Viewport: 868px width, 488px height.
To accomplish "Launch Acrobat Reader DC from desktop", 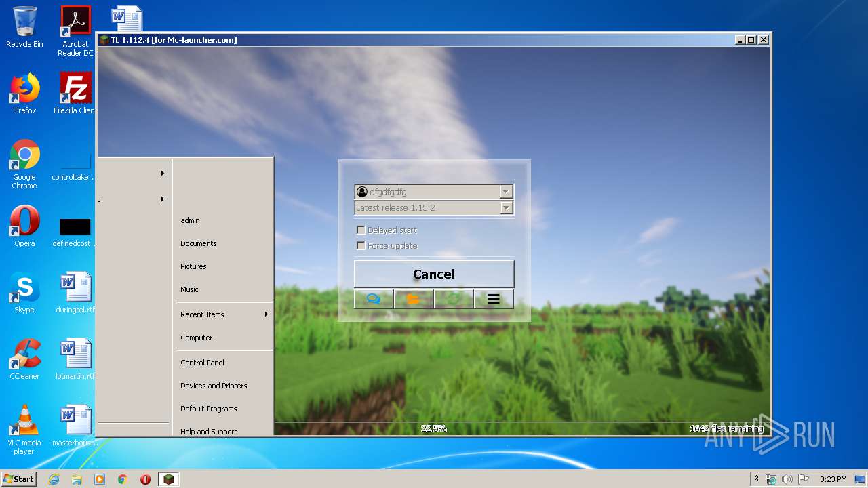I will (75, 31).
